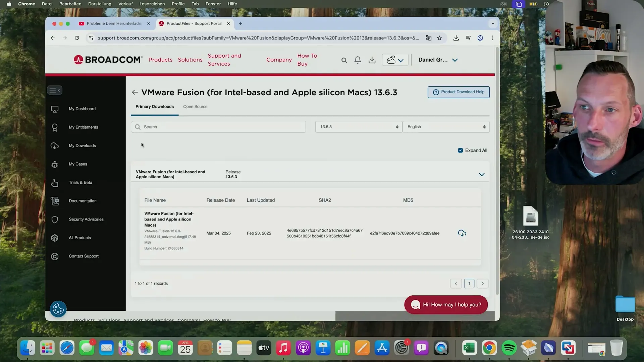Screen dimensions: 644x362
Task: Click the My Dashboard sidebar icon
Action: click(55, 109)
